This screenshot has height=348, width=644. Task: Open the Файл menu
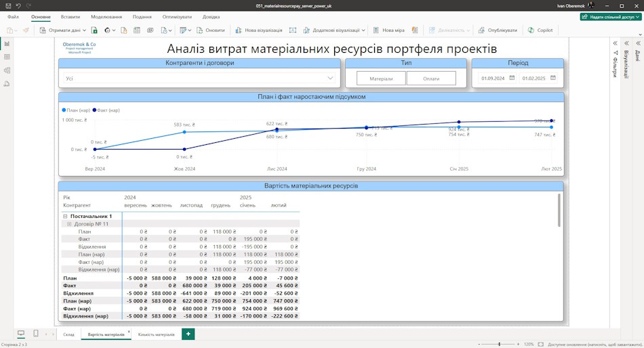pos(13,17)
